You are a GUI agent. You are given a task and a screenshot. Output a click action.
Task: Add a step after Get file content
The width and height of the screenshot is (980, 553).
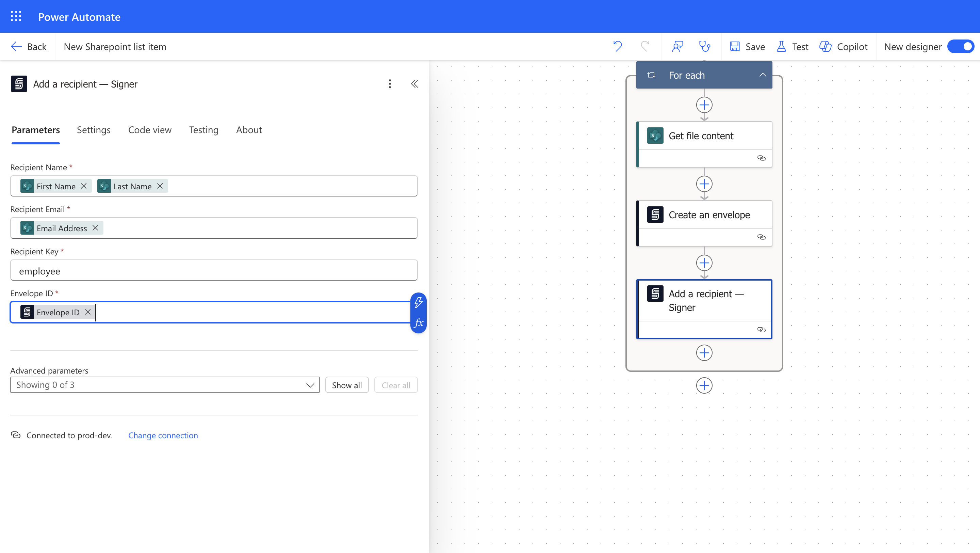704,184
